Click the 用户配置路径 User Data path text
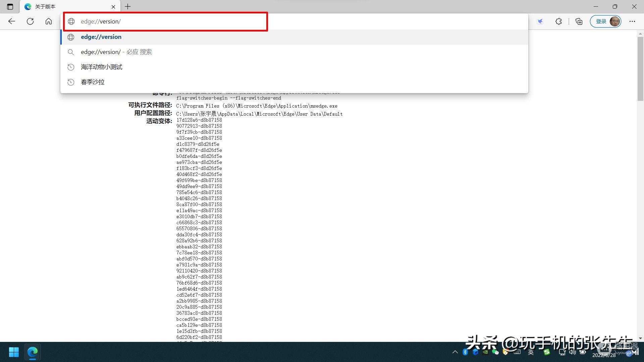The width and height of the screenshot is (644, 362). (x=259, y=114)
